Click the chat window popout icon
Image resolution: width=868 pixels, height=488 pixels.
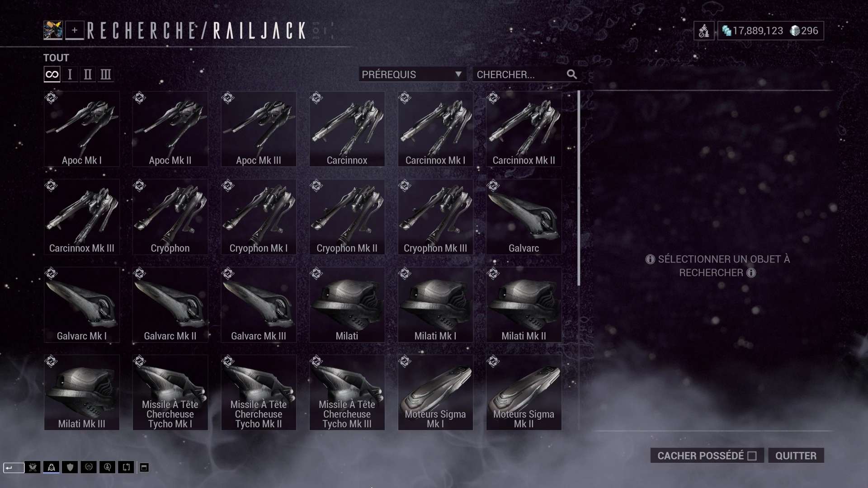[x=144, y=467]
